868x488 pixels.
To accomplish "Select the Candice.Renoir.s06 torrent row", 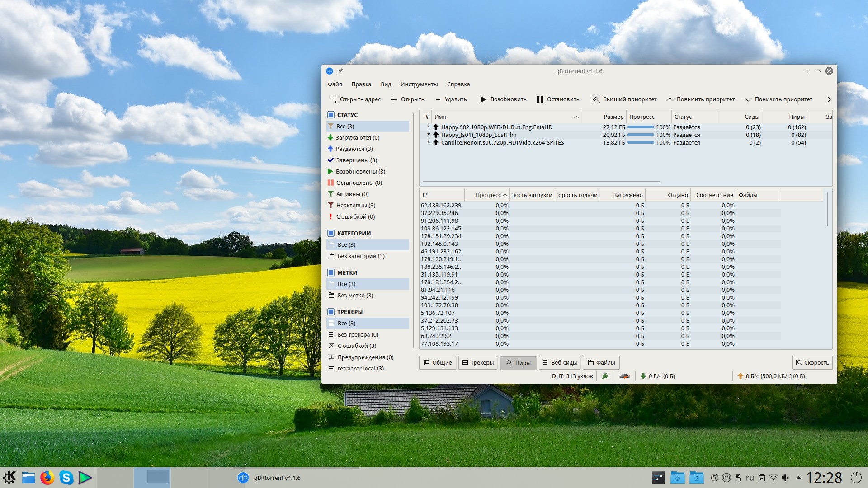I will (502, 143).
